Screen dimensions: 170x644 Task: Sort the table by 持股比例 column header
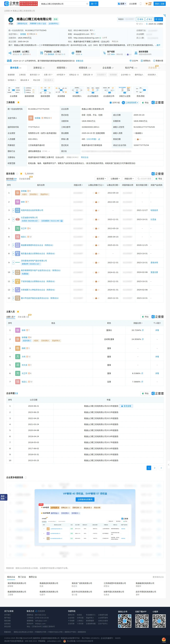pyautogui.click(x=78, y=185)
